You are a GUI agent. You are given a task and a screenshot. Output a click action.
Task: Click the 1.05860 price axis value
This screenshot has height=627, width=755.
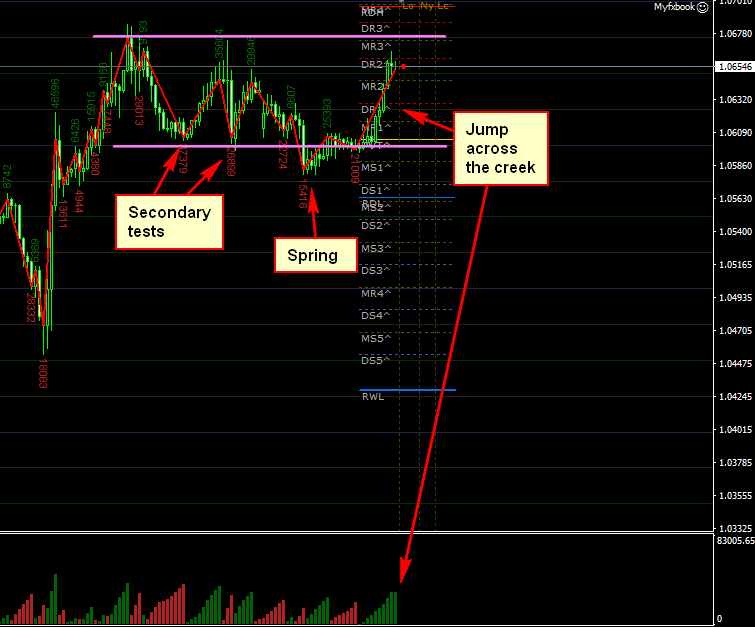coord(735,166)
